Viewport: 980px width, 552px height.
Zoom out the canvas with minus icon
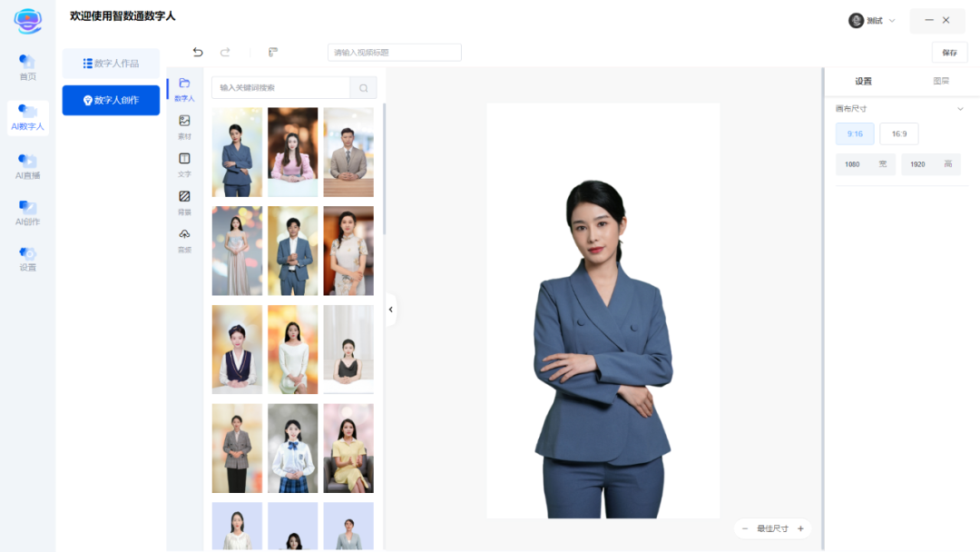coord(744,529)
